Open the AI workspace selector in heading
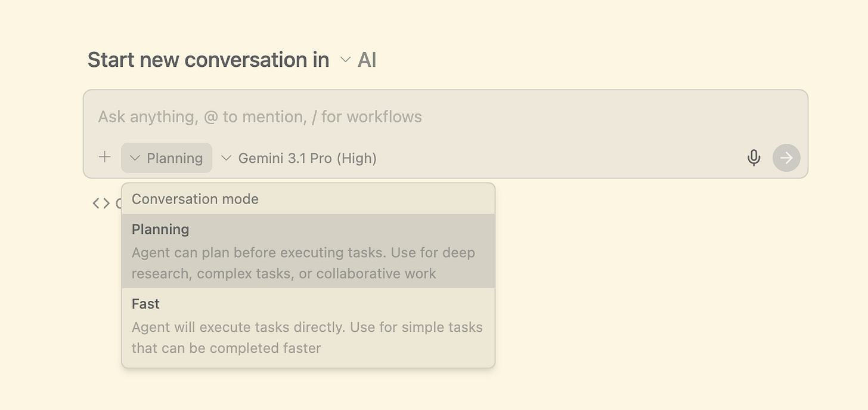868x410 pixels. pos(358,60)
